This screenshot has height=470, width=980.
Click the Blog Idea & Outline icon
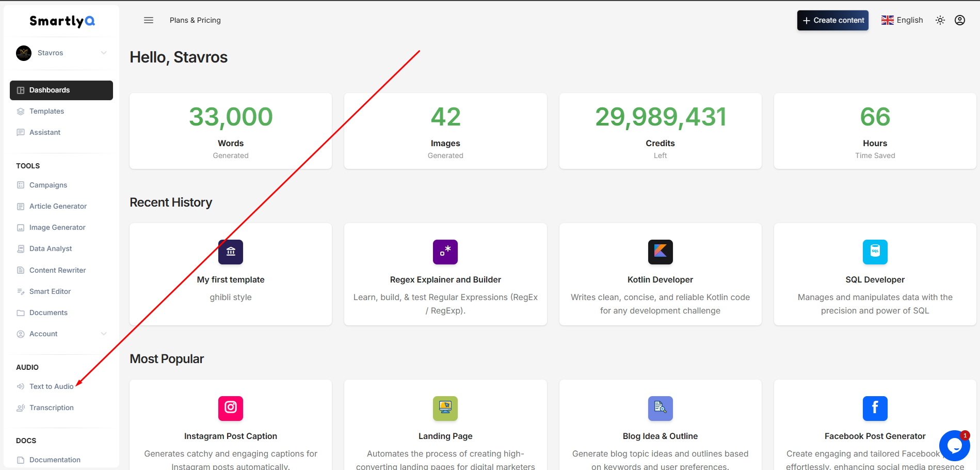click(661, 409)
